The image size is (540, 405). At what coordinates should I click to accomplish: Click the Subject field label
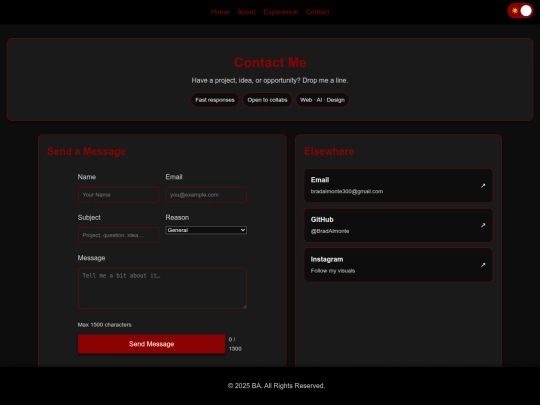click(89, 218)
